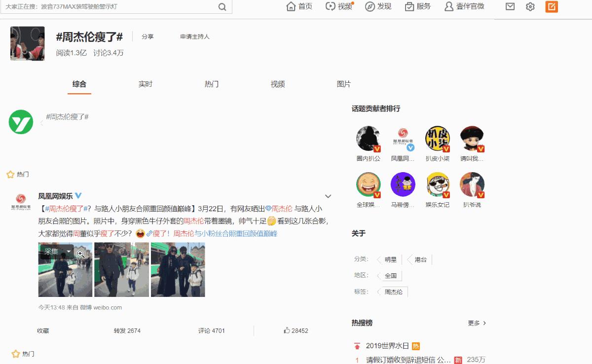Viewport: 592px width, 364px height.
Task: Open the messages envelope icon
Action: [x=509, y=7]
